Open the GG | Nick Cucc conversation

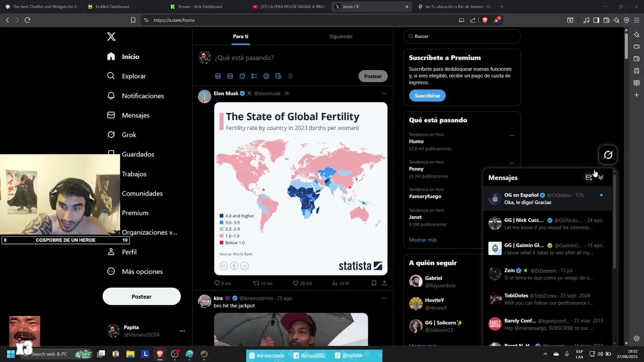(547, 224)
